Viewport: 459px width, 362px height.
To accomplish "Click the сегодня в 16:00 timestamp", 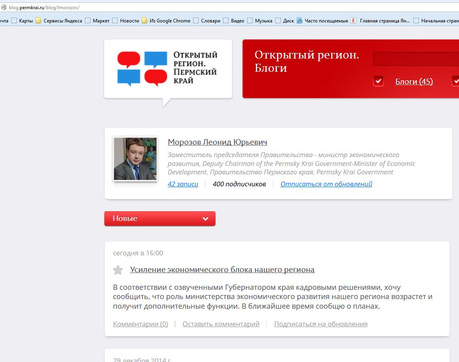I will coord(138,253).
